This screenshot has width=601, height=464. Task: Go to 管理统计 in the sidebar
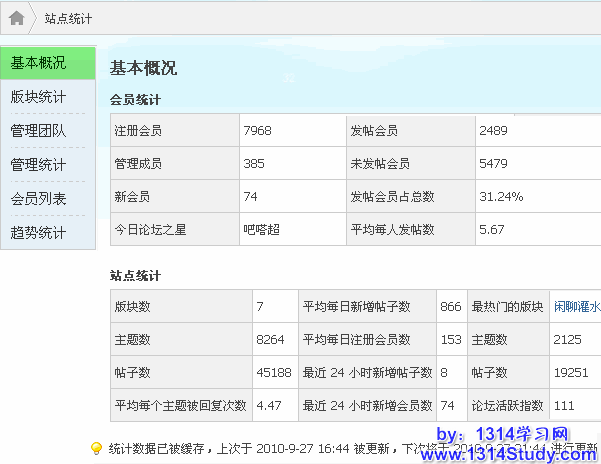pyautogui.click(x=39, y=165)
